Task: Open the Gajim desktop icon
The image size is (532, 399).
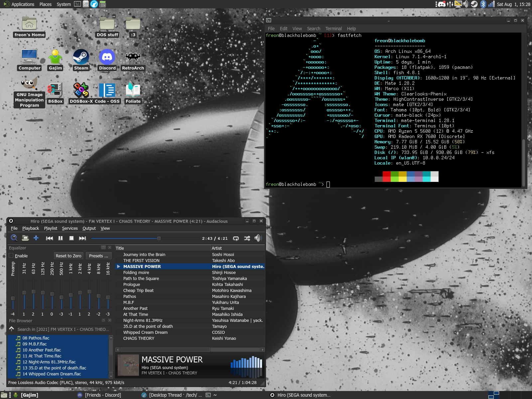Action: tap(55, 60)
